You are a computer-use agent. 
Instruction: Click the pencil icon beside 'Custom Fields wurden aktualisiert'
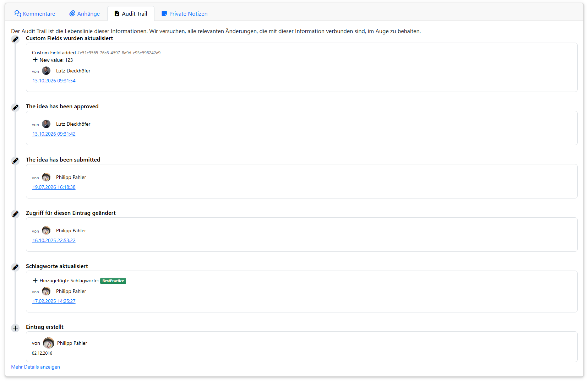[15, 39]
